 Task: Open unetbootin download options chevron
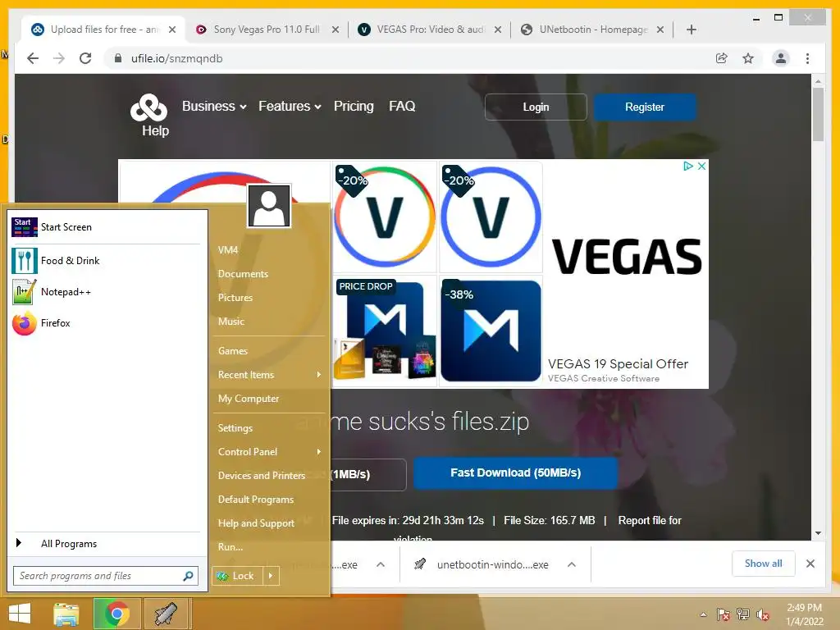[572, 564]
